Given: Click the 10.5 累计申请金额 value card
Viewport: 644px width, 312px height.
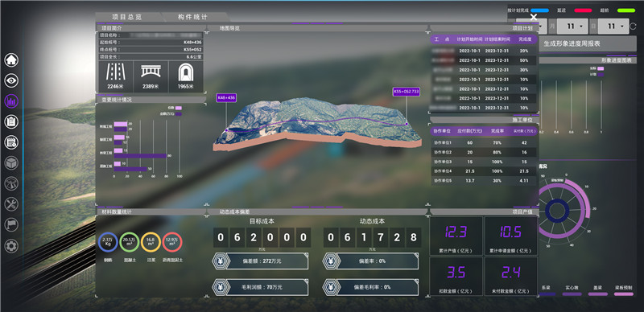Looking at the screenshot, I should click(x=510, y=236).
